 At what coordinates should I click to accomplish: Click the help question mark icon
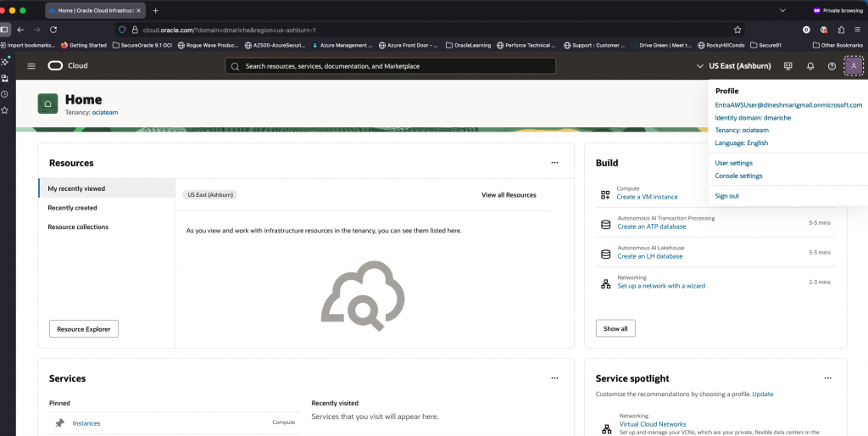[x=832, y=66]
